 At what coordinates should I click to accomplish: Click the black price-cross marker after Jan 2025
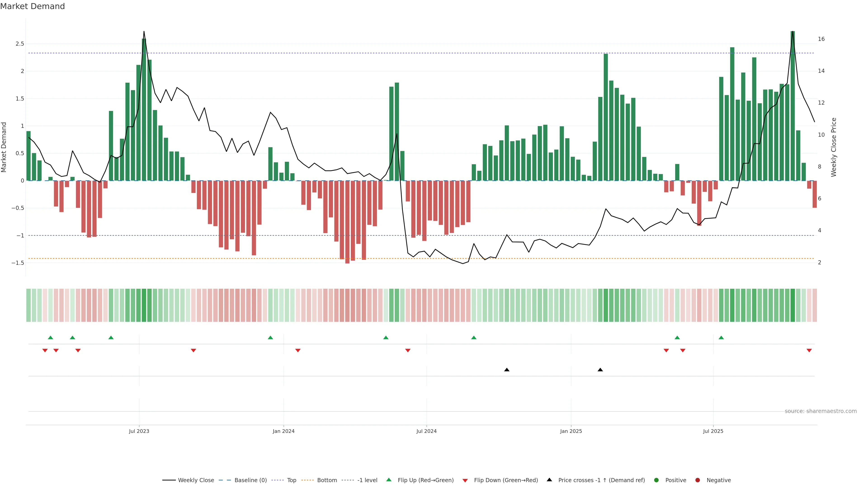coord(600,370)
